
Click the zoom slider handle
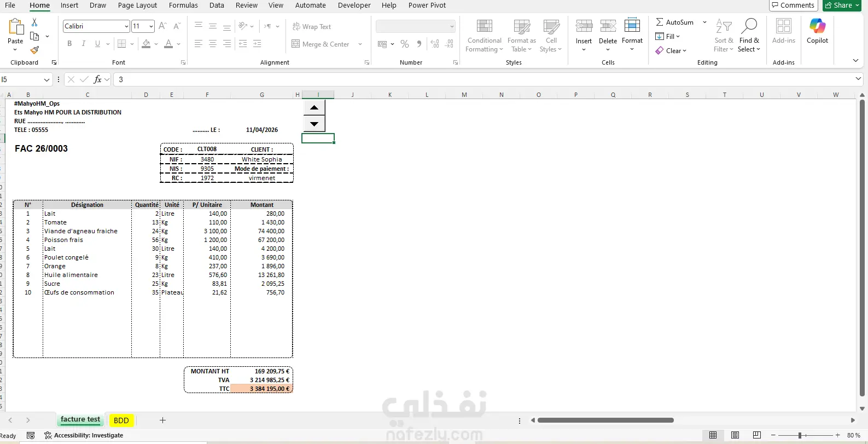(800, 435)
